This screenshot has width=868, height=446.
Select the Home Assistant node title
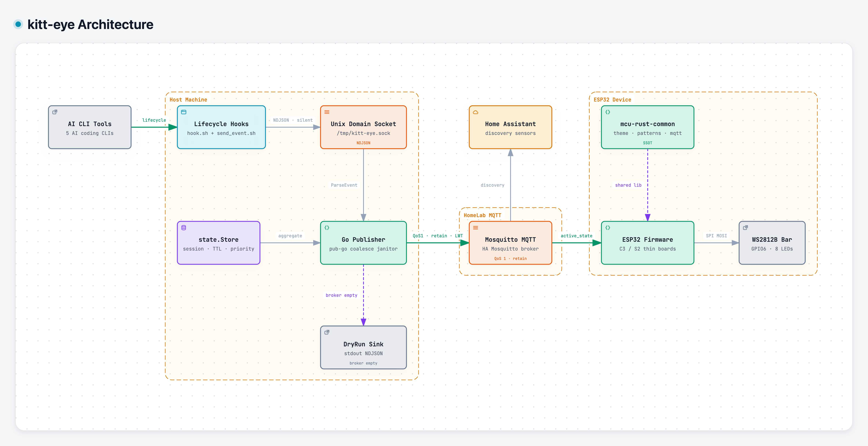[511, 124]
